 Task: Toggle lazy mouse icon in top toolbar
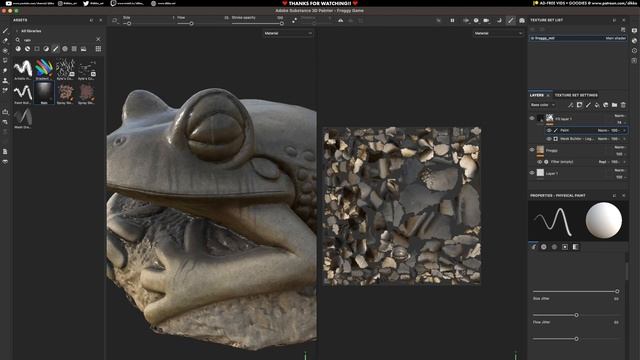click(294, 20)
